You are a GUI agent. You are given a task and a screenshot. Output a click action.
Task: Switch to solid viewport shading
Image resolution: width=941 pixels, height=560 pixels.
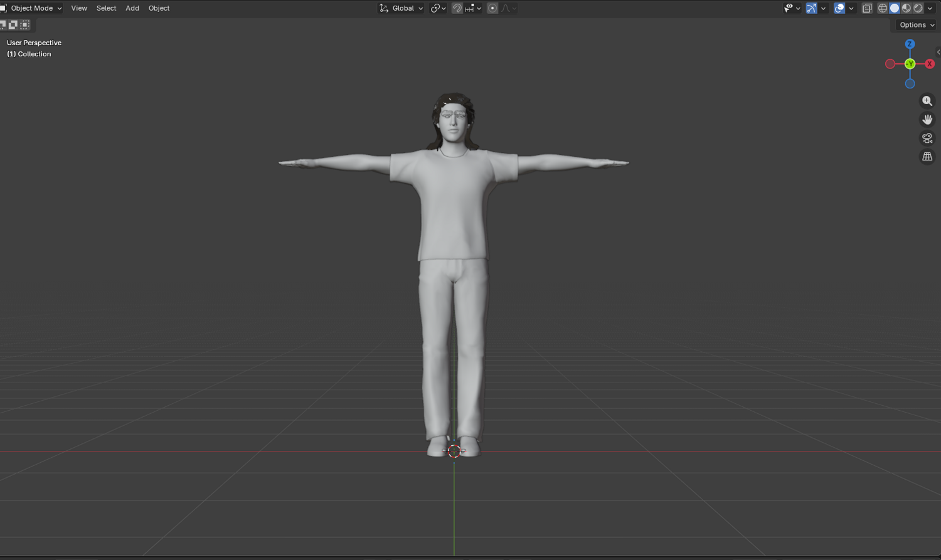pyautogui.click(x=895, y=8)
